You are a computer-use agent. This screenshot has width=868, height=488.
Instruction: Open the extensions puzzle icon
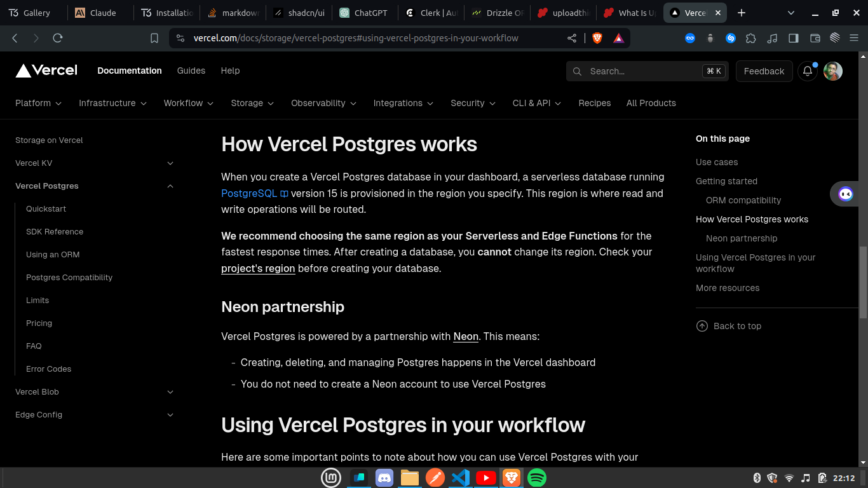click(751, 38)
